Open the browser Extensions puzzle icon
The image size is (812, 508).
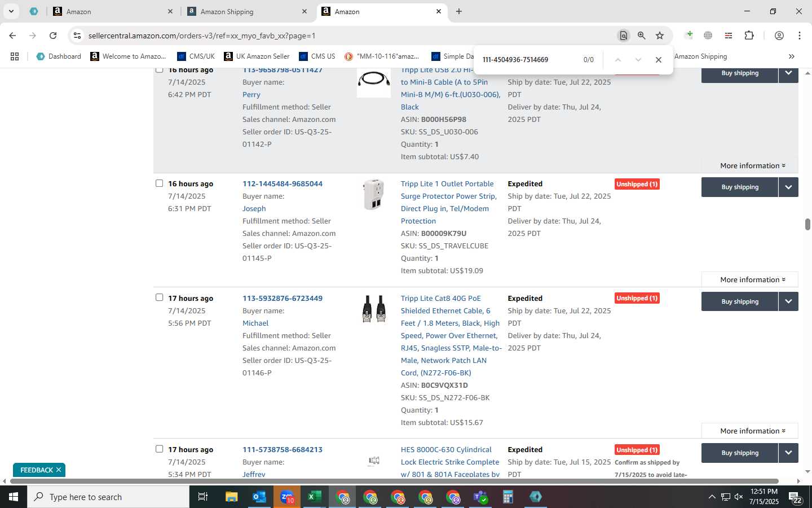click(749, 36)
